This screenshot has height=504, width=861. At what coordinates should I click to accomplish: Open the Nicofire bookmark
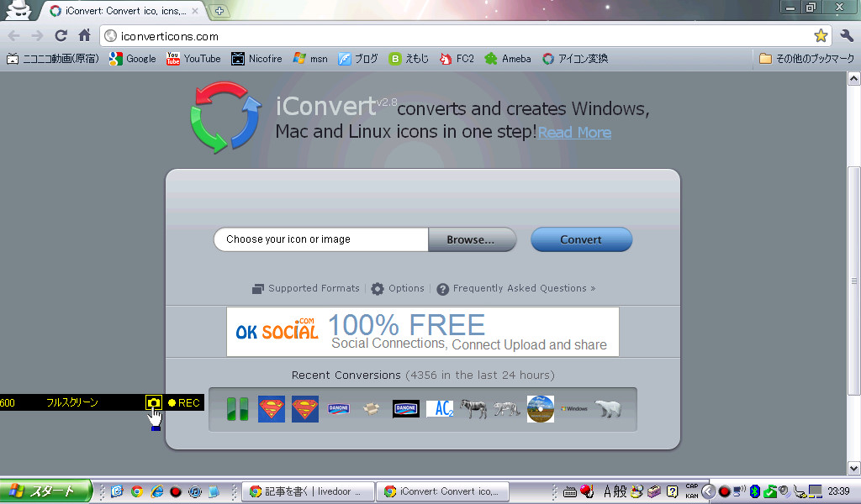pyautogui.click(x=256, y=59)
